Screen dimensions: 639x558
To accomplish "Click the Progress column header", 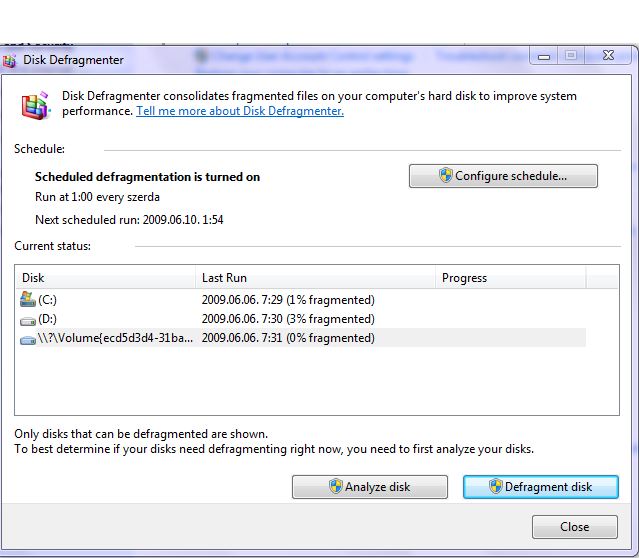I will point(511,278).
